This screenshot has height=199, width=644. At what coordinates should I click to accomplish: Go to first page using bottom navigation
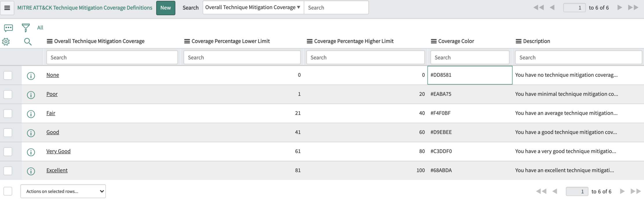point(541,191)
